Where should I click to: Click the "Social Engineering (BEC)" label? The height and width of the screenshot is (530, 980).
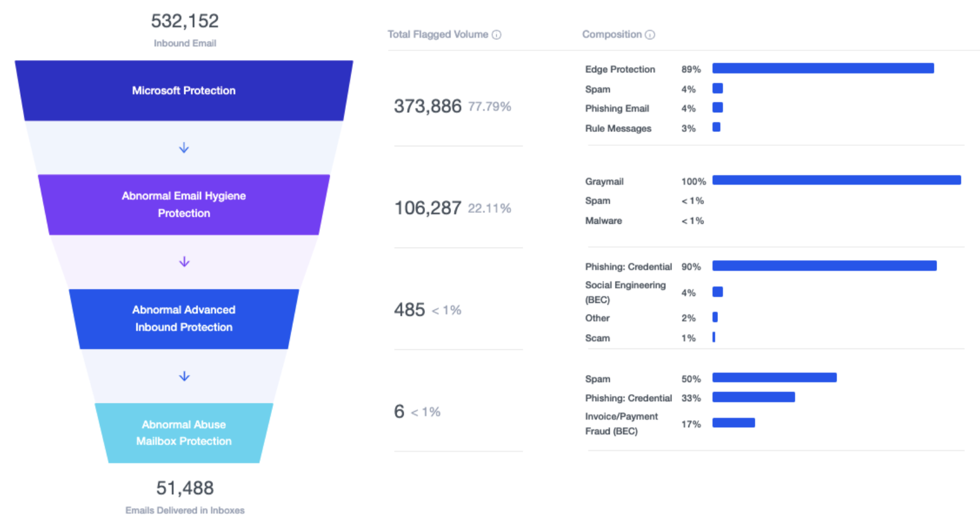pyautogui.click(x=625, y=292)
